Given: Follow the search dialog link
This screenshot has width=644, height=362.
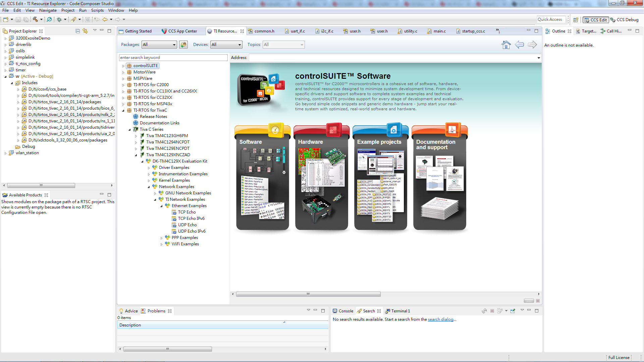Looking at the screenshot, I should tap(440, 319).
